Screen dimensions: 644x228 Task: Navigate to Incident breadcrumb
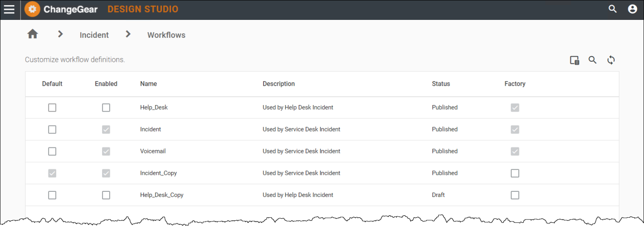(x=94, y=35)
